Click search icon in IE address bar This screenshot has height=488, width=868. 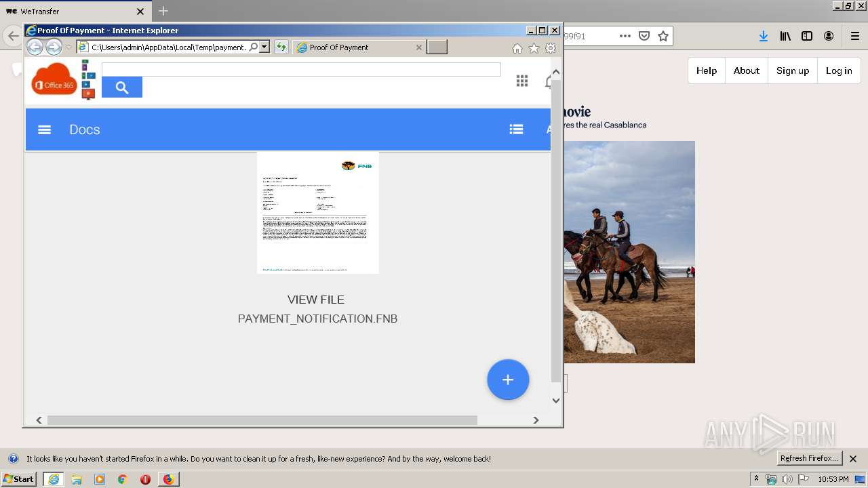point(254,47)
